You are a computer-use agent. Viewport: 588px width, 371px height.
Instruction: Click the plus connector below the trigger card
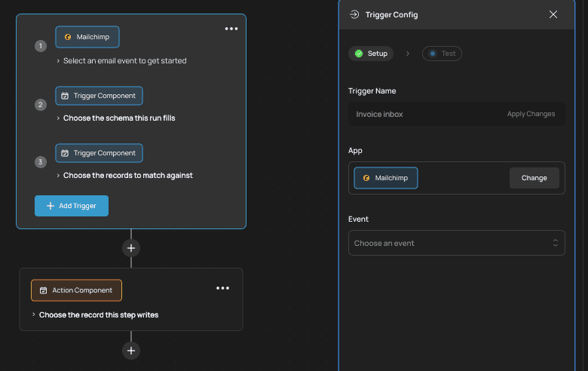click(x=131, y=248)
